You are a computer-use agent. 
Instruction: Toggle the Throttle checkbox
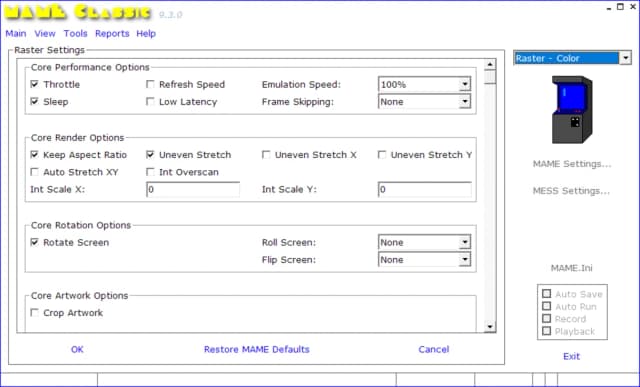click(35, 84)
